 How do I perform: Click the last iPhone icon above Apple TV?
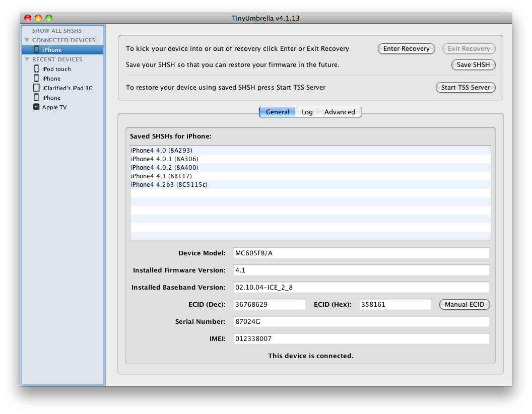pos(36,97)
